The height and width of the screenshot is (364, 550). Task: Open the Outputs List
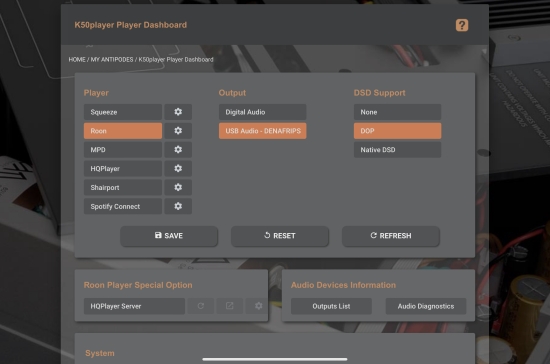(x=331, y=306)
